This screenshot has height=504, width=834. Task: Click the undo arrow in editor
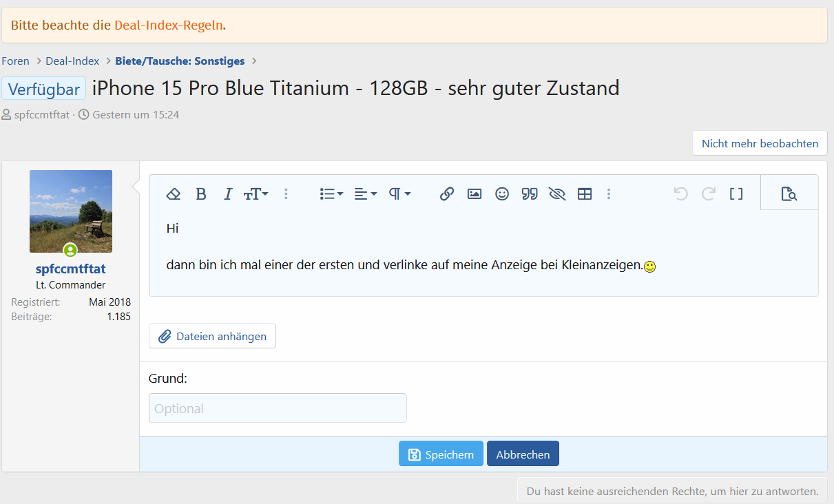click(x=681, y=194)
